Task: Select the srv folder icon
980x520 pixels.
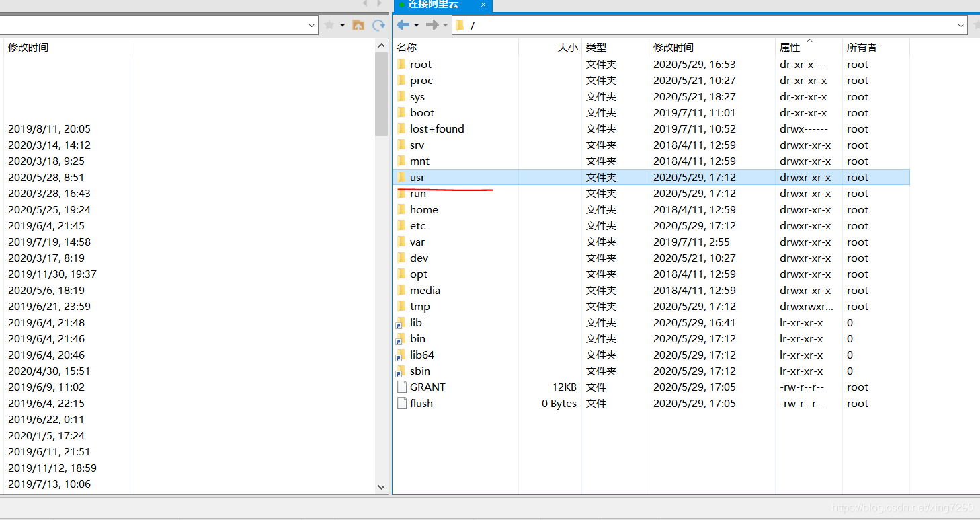Action: coord(401,145)
